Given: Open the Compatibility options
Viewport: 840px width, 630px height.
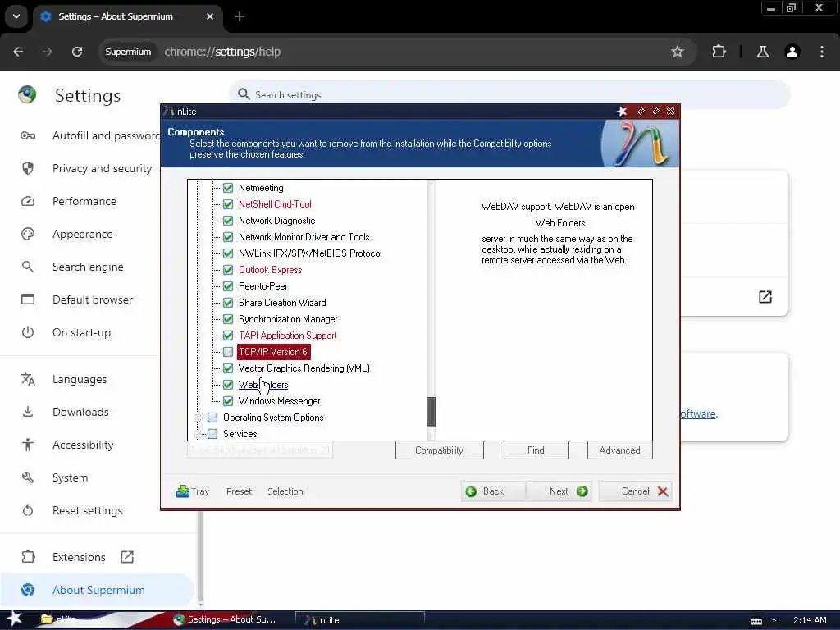Looking at the screenshot, I should point(440,450).
